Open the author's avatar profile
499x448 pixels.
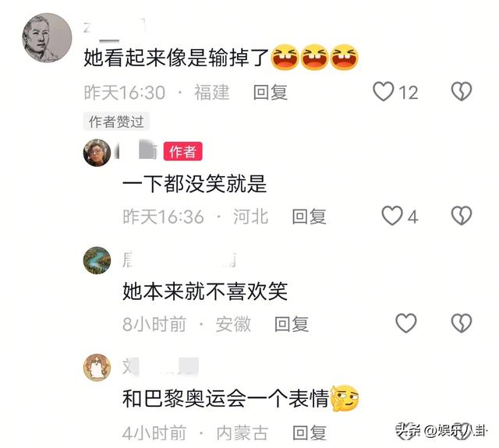coord(97,153)
